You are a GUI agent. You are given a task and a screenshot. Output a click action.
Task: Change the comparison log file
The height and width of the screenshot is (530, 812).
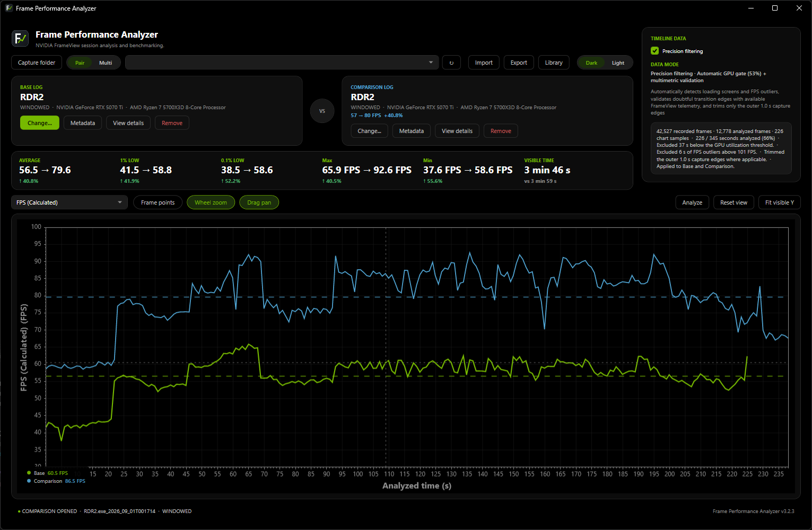click(370, 131)
